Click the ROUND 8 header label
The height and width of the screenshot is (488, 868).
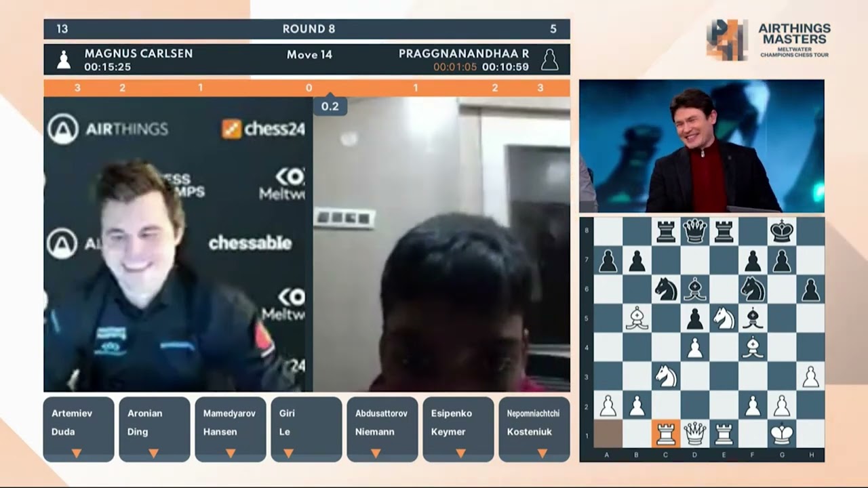click(x=309, y=28)
